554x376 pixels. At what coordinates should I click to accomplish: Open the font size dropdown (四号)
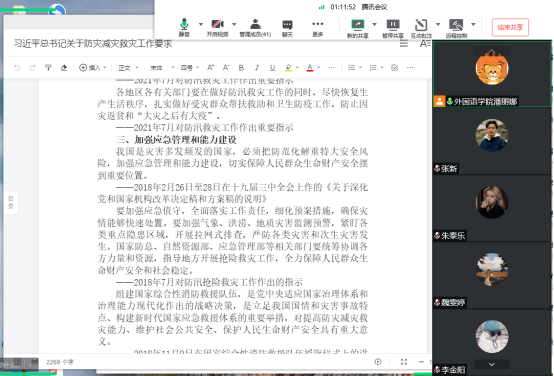coord(190,67)
